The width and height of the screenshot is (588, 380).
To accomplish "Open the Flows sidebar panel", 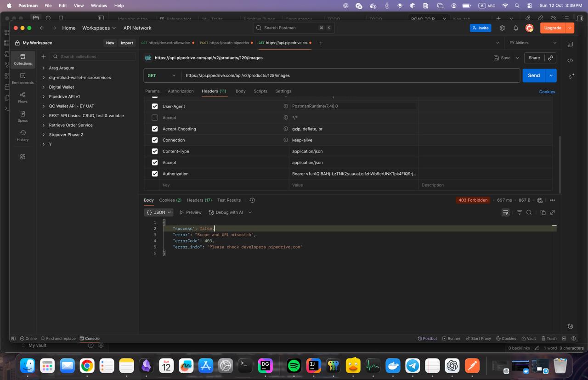I will (23, 97).
